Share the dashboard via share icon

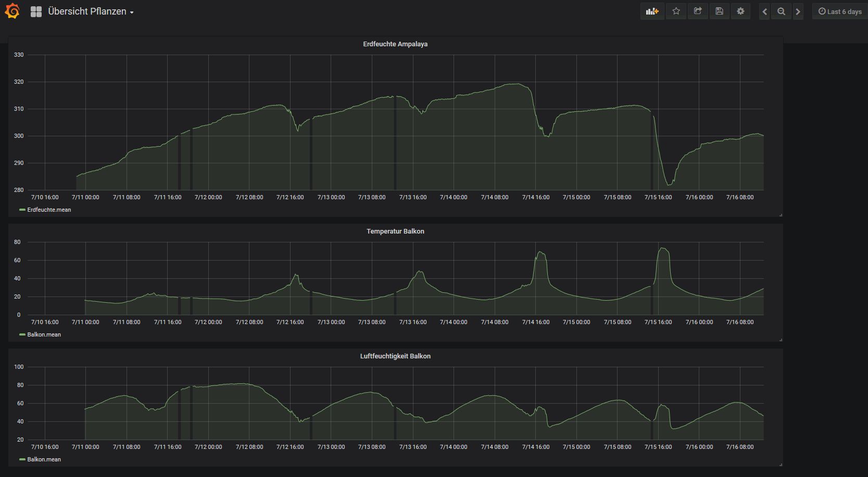[x=698, y=11]
